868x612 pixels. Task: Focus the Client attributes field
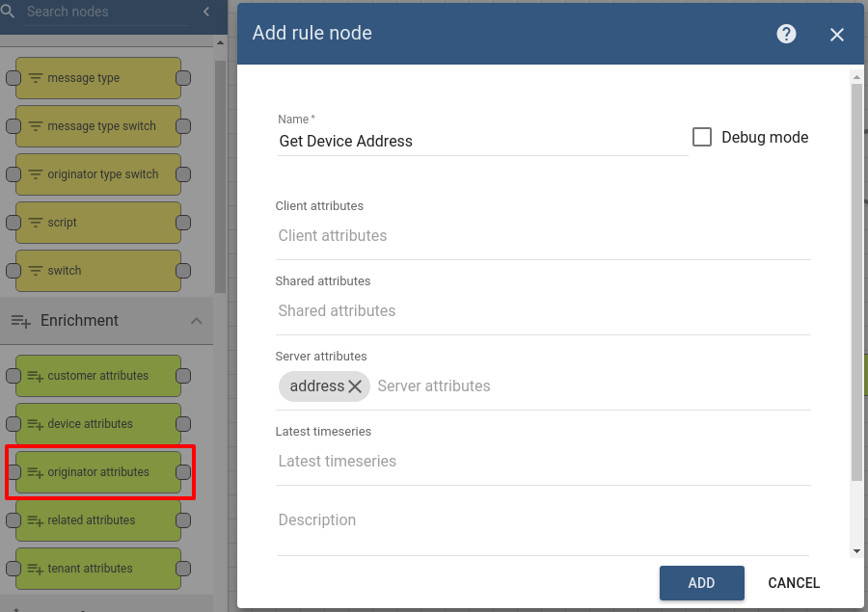542,236
